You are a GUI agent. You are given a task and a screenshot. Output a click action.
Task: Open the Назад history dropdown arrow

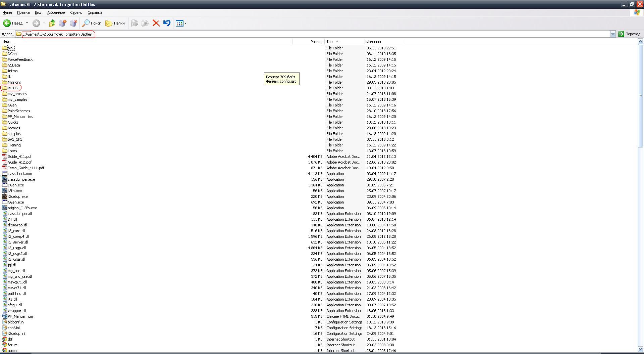27,23
